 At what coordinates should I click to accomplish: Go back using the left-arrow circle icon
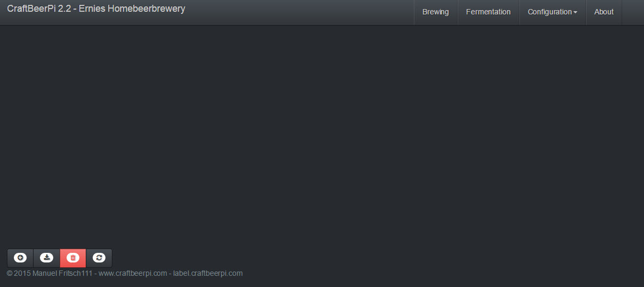[20, 258]
